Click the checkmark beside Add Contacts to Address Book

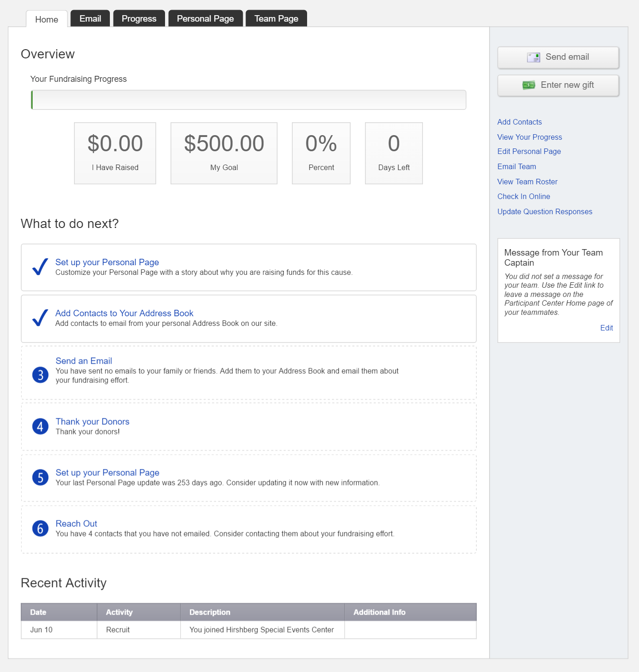click(40, 318)
